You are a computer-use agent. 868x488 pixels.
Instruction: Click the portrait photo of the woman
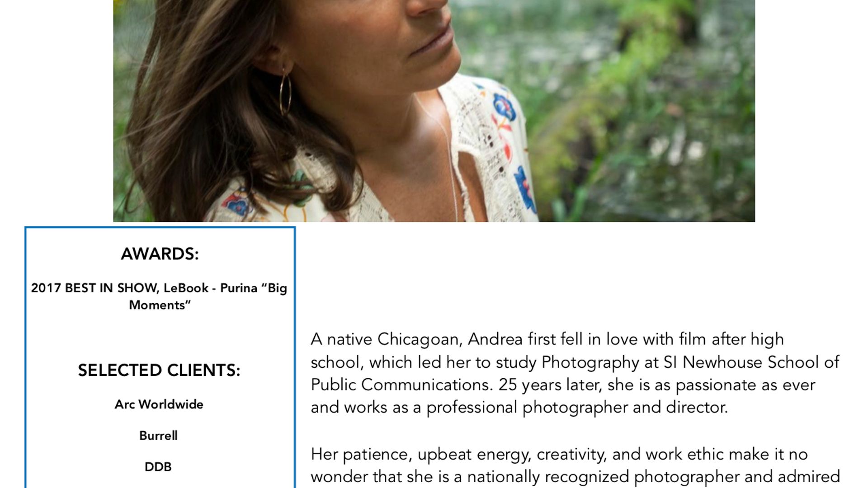[x=434, y=111]
